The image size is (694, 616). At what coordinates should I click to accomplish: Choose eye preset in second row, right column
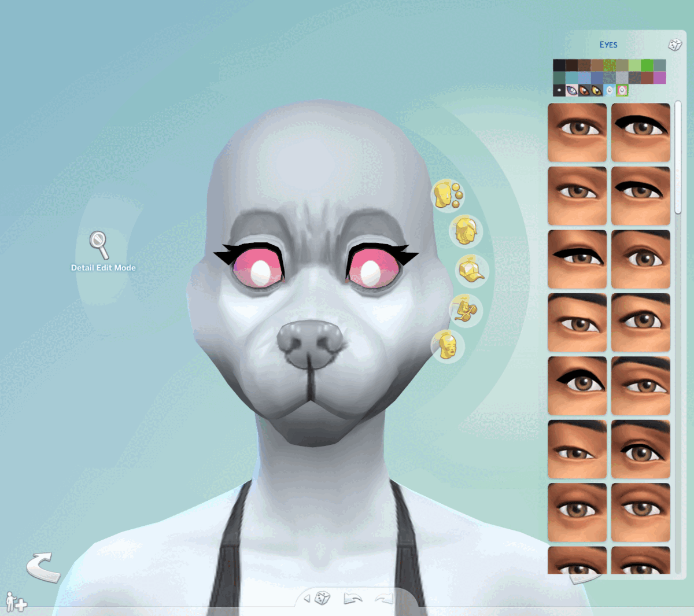point(641,196)
